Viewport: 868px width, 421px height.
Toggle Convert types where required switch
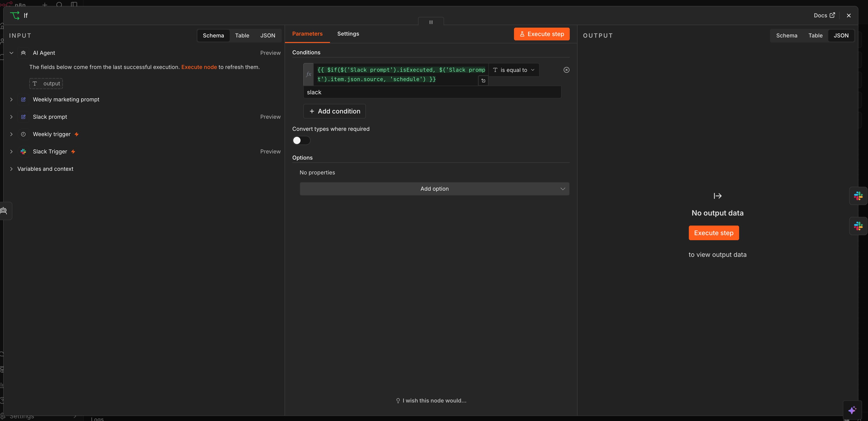301,140
